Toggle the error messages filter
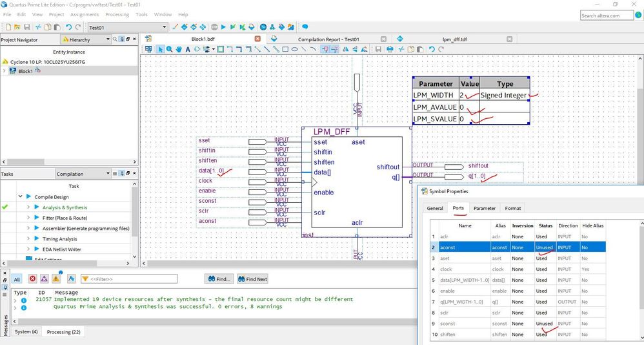This screenshot has height=345, width=644. pyautogui.click(x=32, y=278)
